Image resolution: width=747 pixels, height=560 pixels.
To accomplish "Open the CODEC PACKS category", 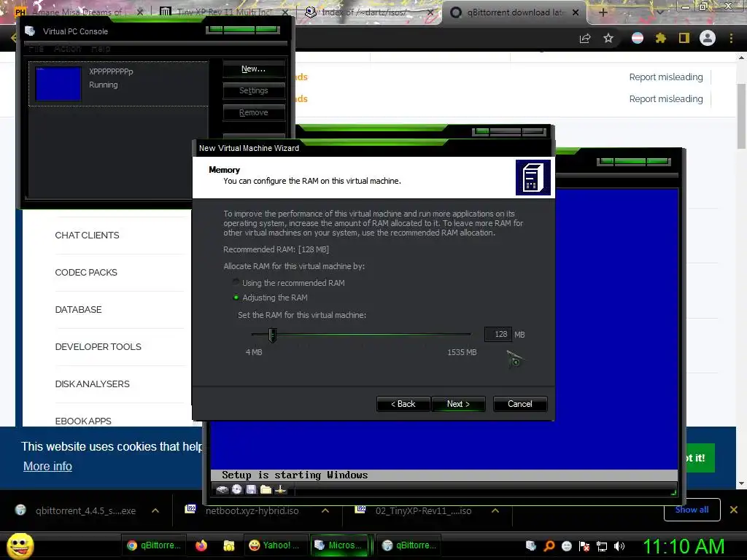I will pyautogui.click(x=86, y=273).
